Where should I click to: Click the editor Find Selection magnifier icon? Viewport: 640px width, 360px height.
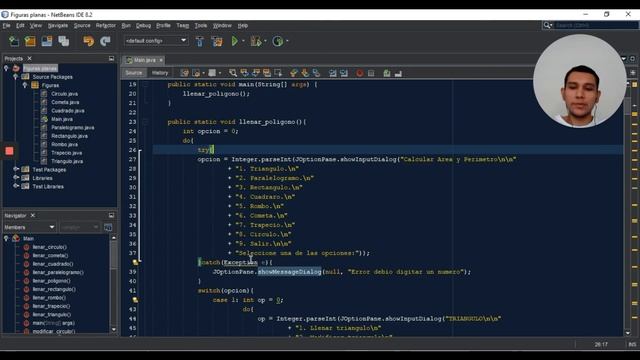coord(233,73)
